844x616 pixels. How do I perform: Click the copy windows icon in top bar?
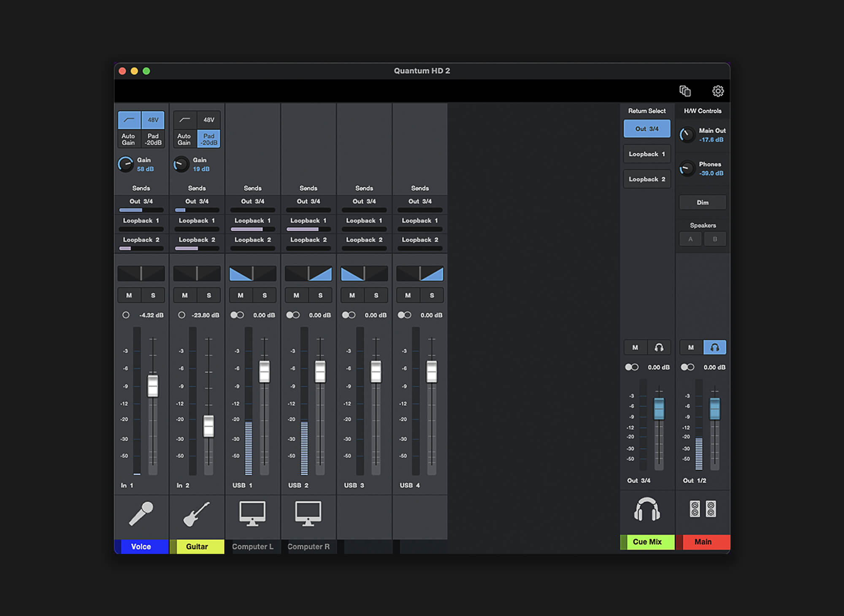point(685,91)
